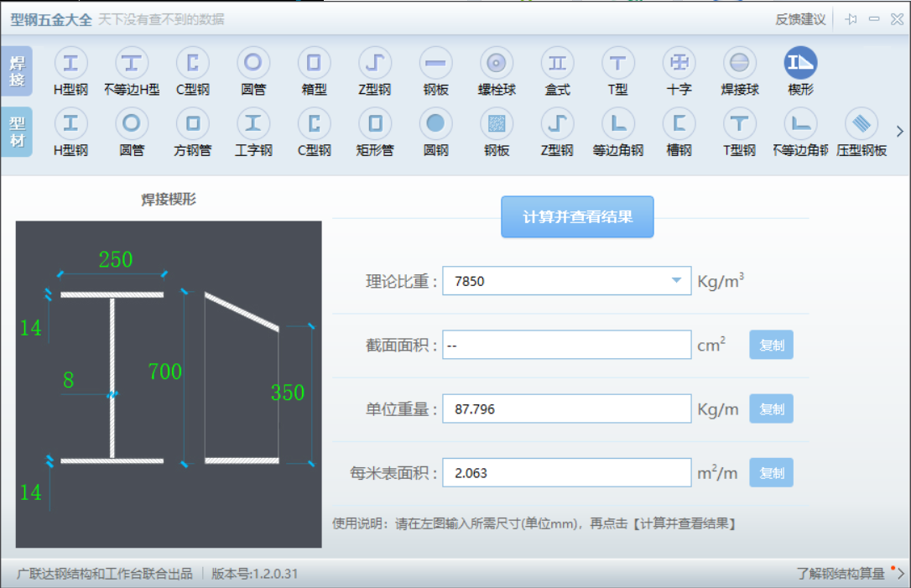Copy the 单位重量 value

(771, 408)
